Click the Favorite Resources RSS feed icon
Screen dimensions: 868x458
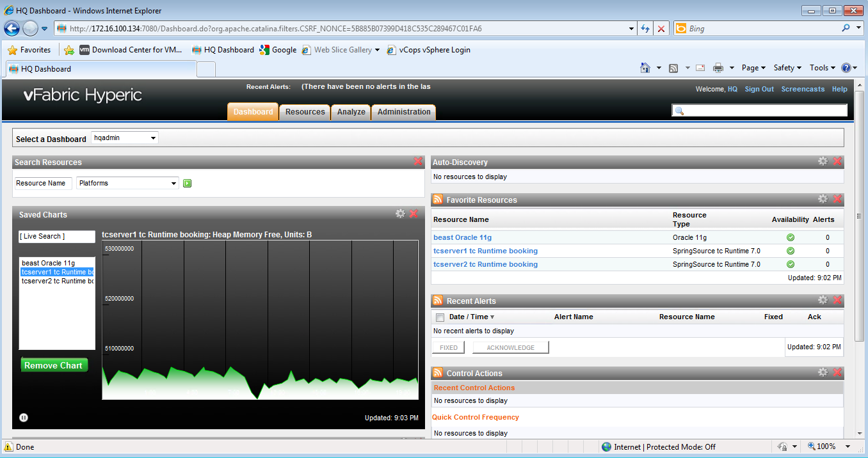438,200
